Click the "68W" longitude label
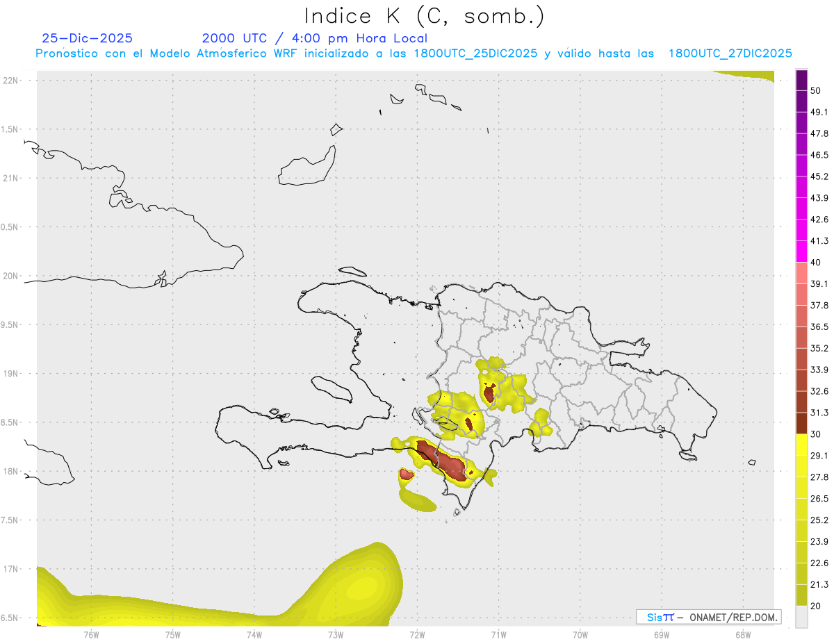 coord(742,635)
